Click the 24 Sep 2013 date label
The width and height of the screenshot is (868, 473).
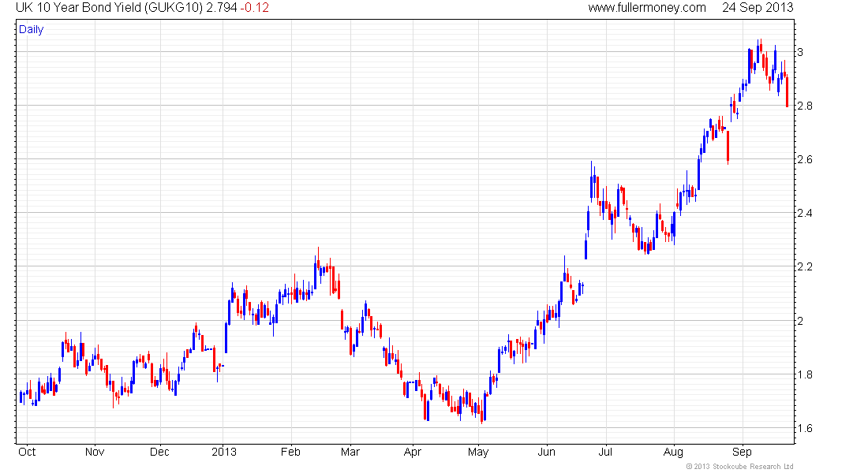[758, 8]
